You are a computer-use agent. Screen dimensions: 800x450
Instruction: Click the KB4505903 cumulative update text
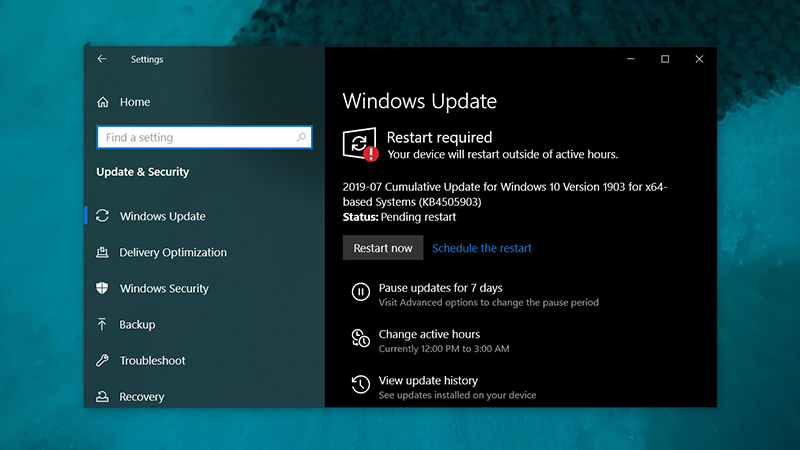[505, 194]
